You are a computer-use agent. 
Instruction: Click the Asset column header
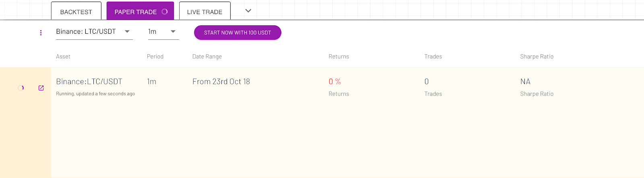(x=63, y=57)
